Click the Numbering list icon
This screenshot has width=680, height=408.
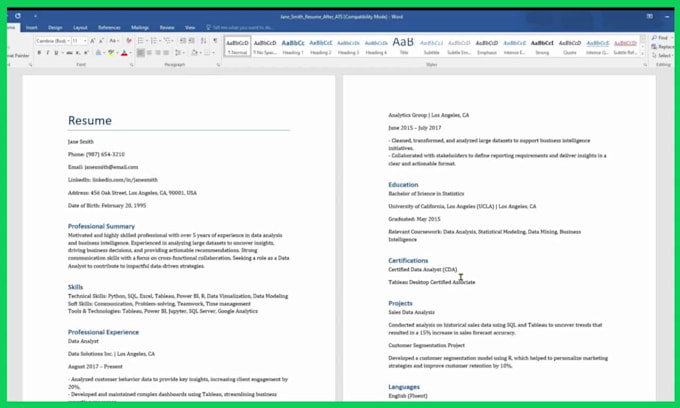[x=154, y=41]
